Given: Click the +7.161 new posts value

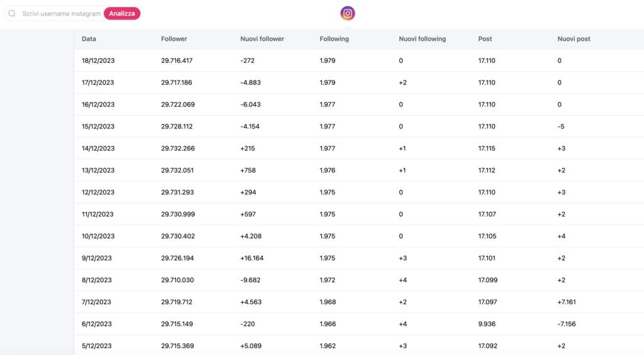Looking at the screenshot, I should click(x=566, y=302).
